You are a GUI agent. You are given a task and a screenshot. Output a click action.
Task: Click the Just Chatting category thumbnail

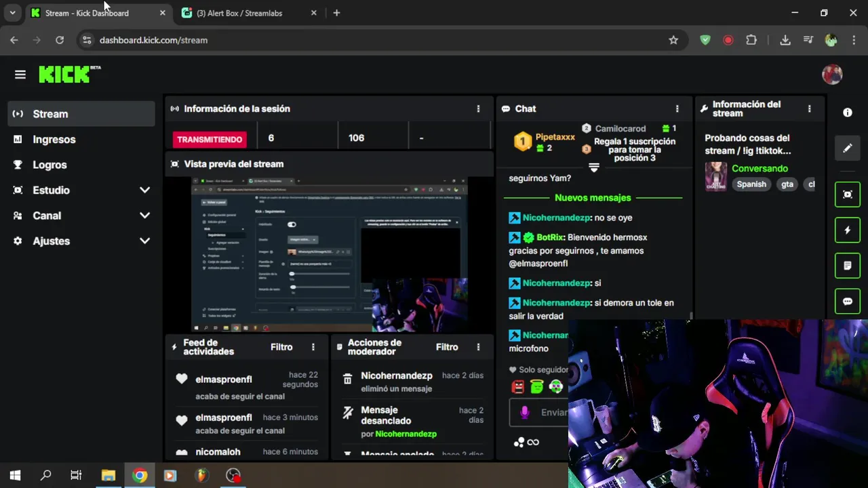(x=715, y=176)
